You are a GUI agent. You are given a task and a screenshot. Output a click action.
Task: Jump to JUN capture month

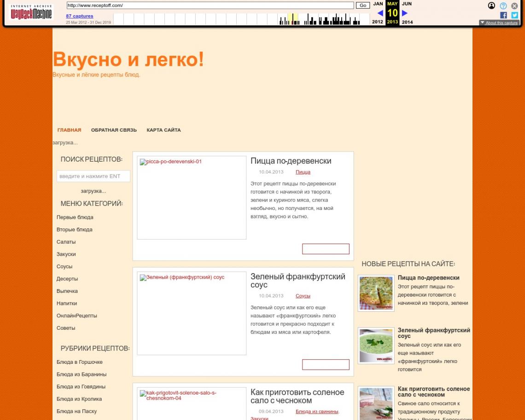407,4
